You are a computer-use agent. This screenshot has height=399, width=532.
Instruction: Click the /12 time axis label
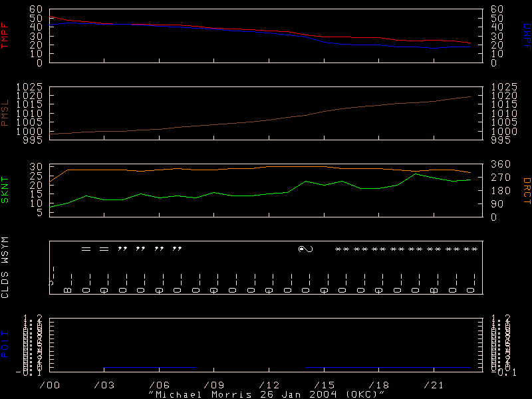click(x=269, y=385)
